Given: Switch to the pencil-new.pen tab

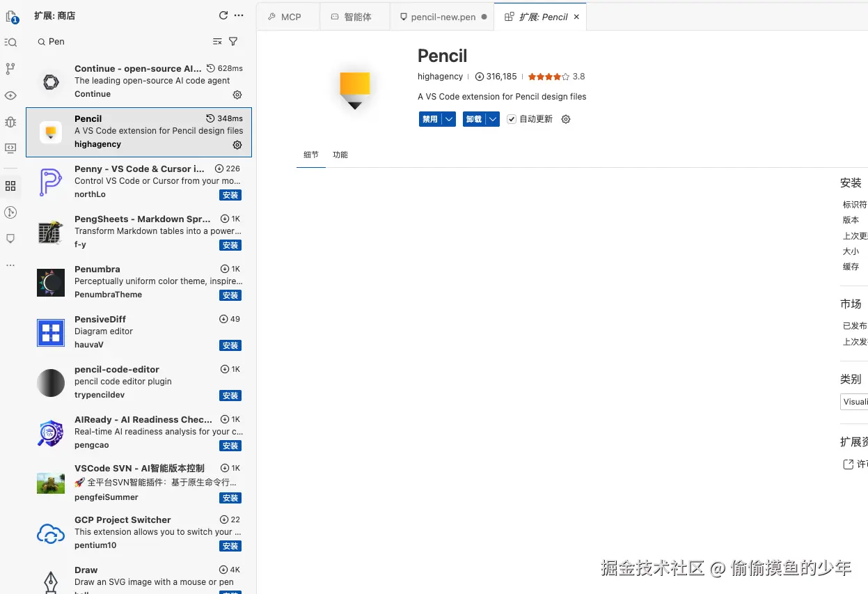Looking at the screenshot, I should tap(442, 17).
